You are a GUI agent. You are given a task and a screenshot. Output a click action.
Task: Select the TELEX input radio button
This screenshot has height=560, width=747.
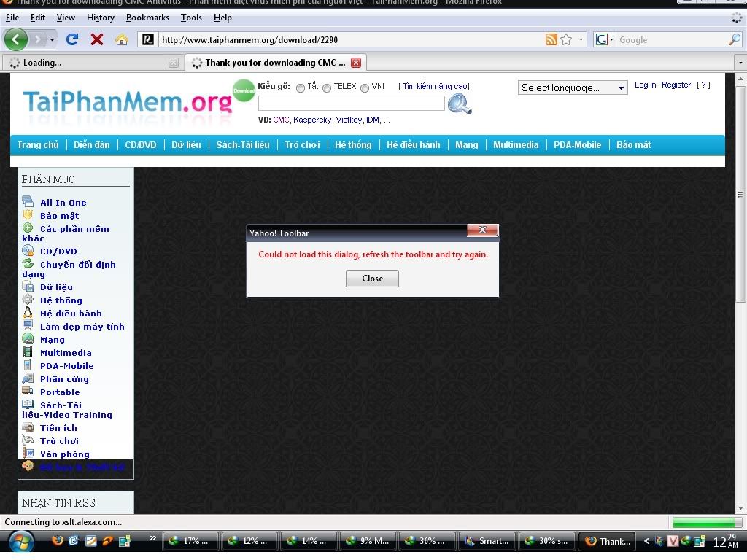326,87
